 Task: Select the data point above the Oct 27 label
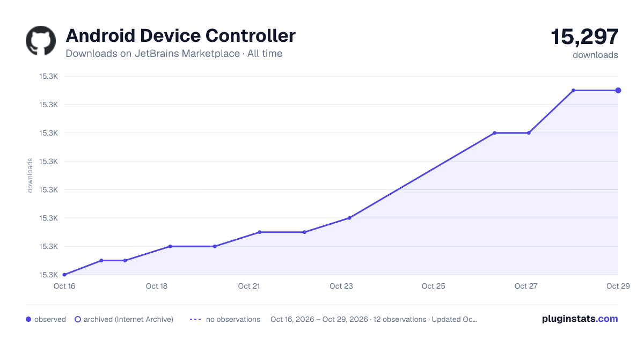(x=529, y=133)
